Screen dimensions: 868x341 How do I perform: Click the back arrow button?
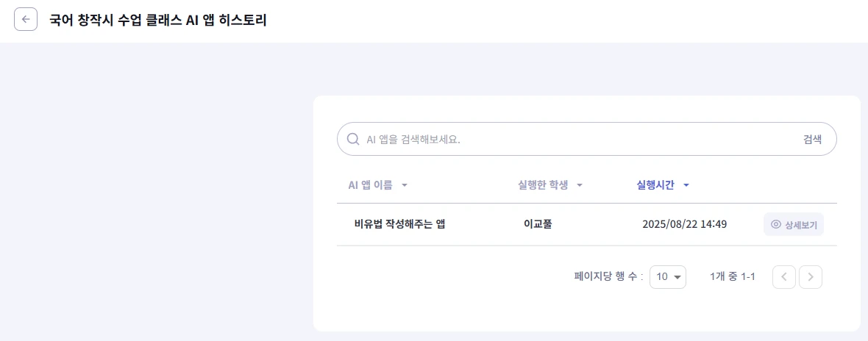pyautogui.click(x=26, y=20)
